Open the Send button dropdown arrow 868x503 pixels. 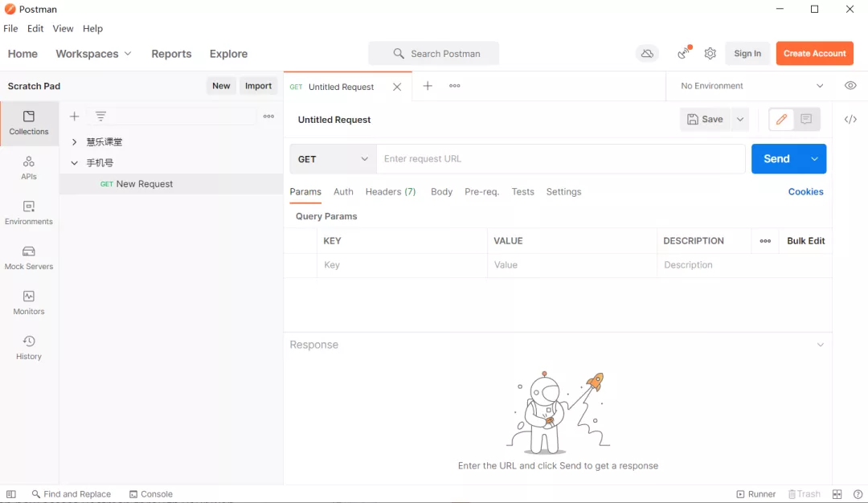814,159
